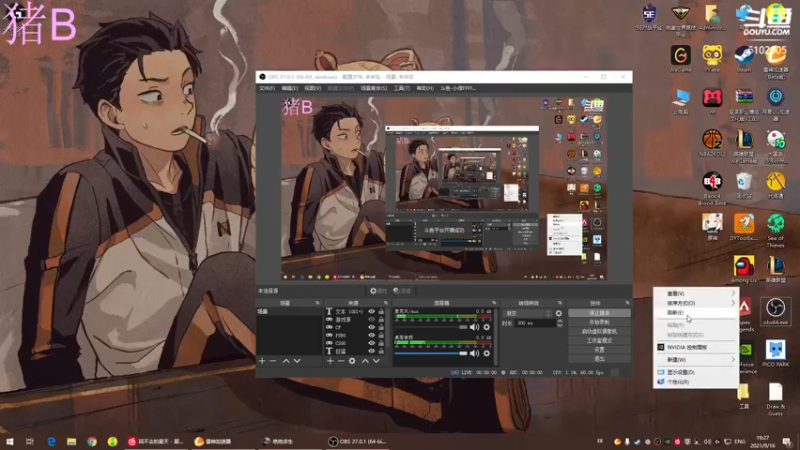Open OBS 工具(T) menu
Viewport: 800px width, 450px height.
coord(402,88)
